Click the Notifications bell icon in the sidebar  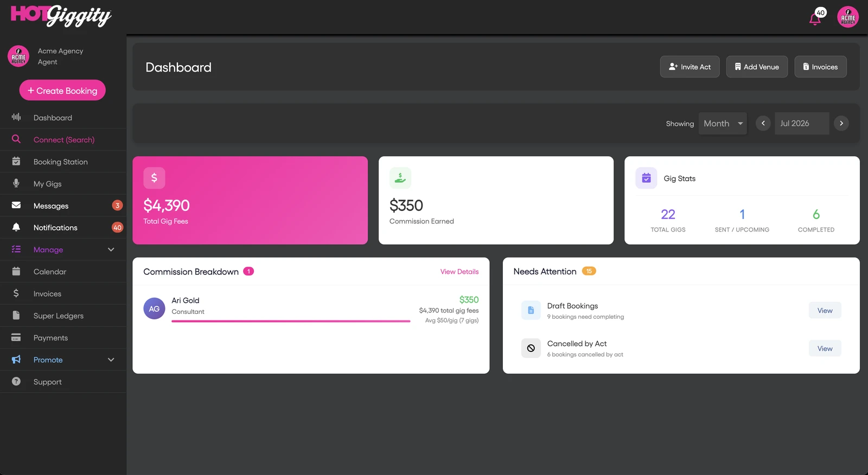click(16, 227)
